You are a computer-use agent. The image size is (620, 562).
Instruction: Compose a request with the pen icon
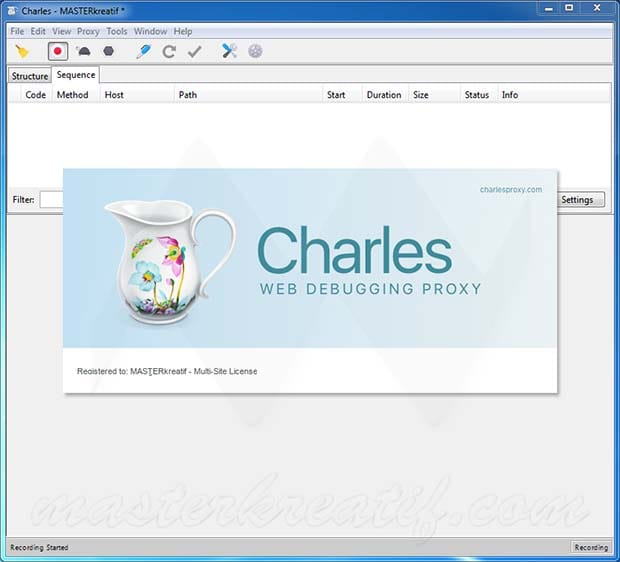[x=143, y=51]
